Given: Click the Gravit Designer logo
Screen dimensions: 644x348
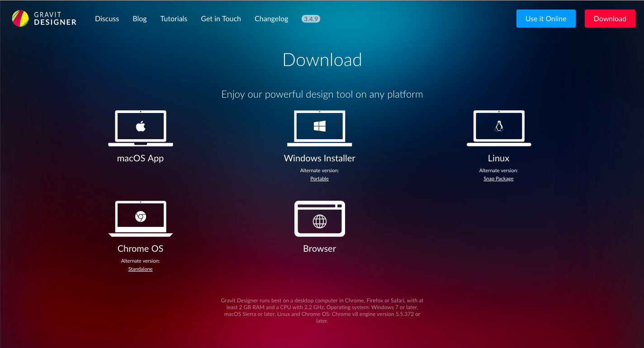Looking at the screenshot, I should tap(44, 19).
